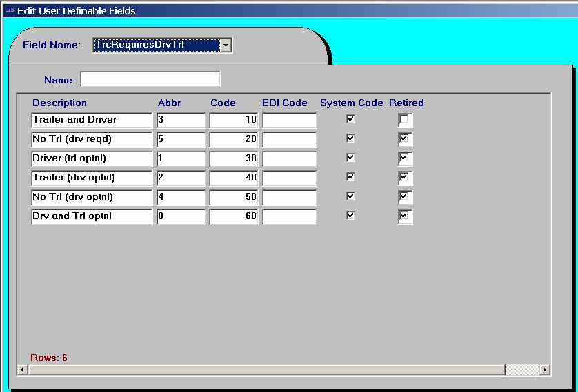This screenshot has width=578, height=392.
Task: Click the TrcRequiresDrvTrl field name box
Action: [156, 45]
